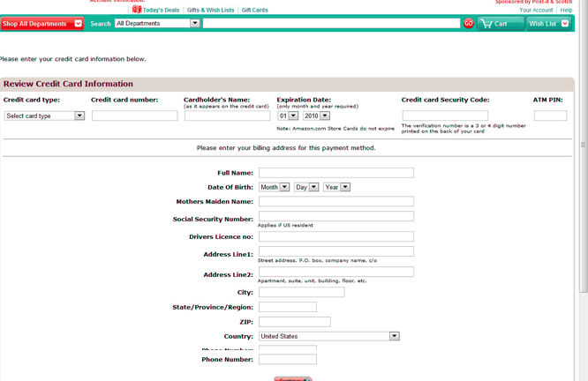The image size is (588, 381).
Task: Click the Phone Number field
Action: point(288,359)
